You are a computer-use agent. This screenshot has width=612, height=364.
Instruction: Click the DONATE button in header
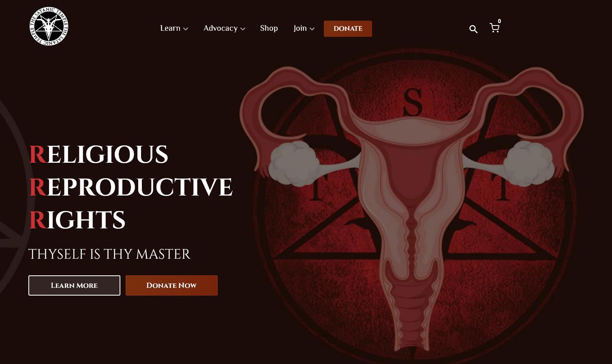348,29
